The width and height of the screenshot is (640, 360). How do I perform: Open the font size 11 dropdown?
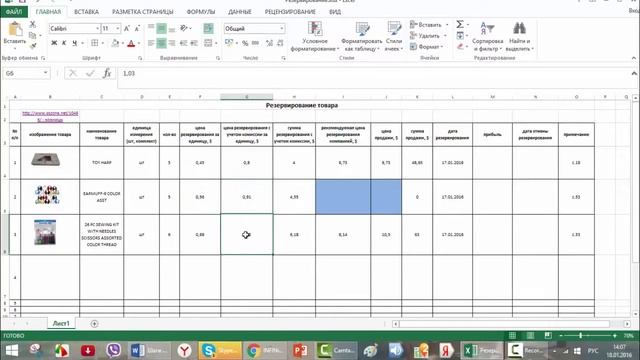pos(118,29)
